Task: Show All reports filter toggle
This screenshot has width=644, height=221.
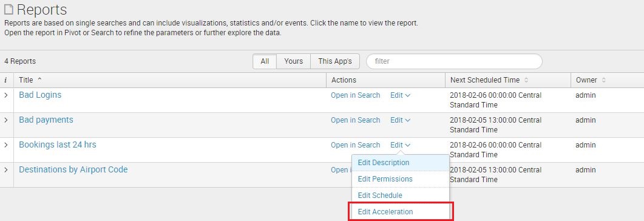Action: [265, 61]
